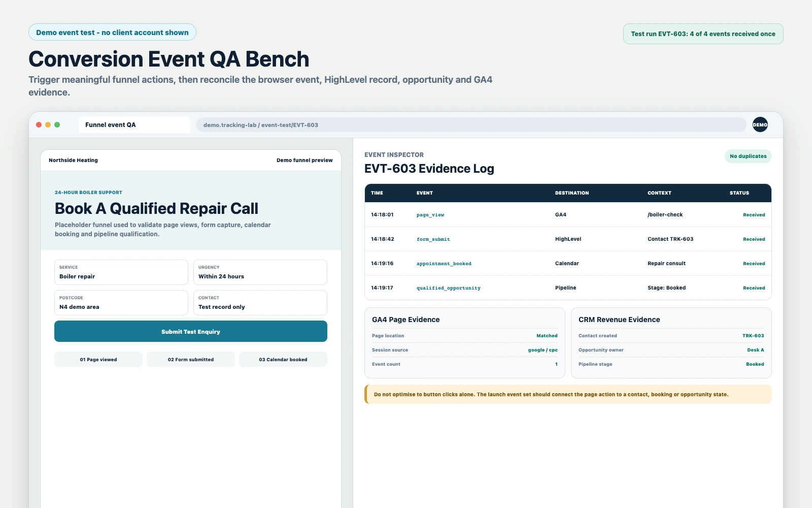Click the Desk A opportunity owner value
812x508 pixels.
coord(756,350)
